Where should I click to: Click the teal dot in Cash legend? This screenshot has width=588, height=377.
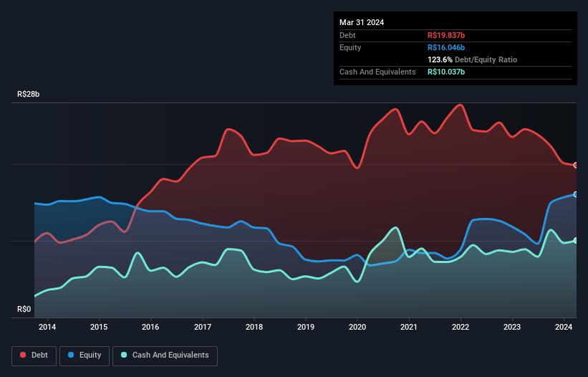[x=124, y=355]
